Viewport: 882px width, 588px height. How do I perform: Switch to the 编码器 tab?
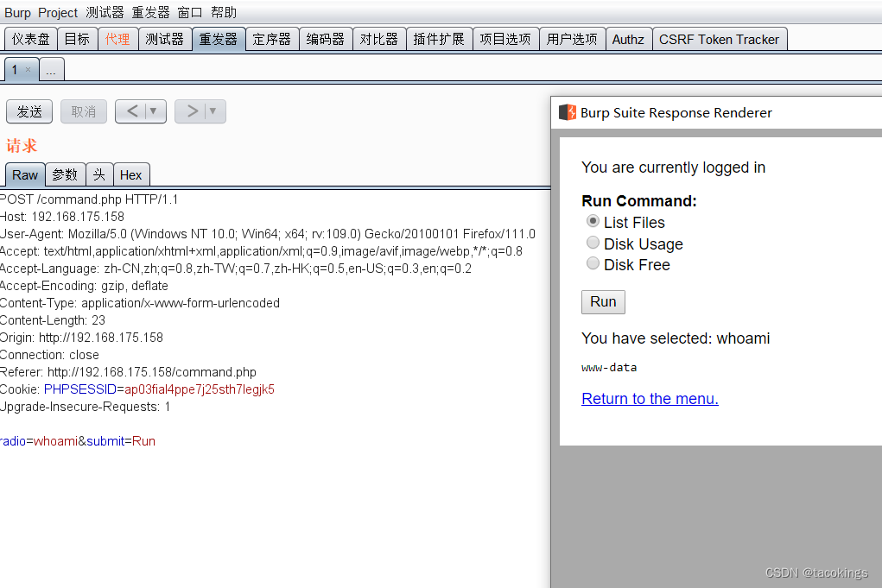326,40
